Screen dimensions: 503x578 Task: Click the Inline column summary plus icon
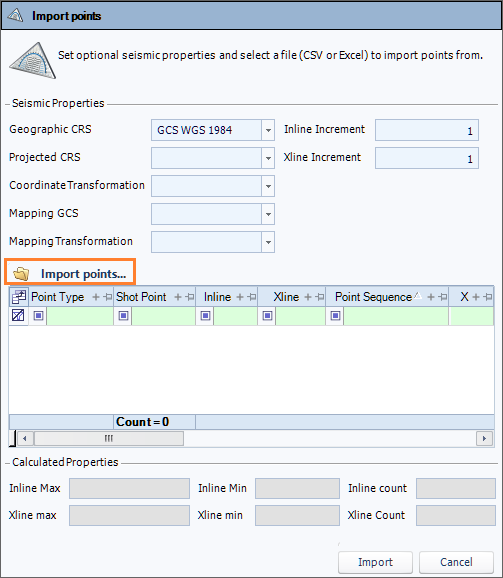[x=240, y=297]
